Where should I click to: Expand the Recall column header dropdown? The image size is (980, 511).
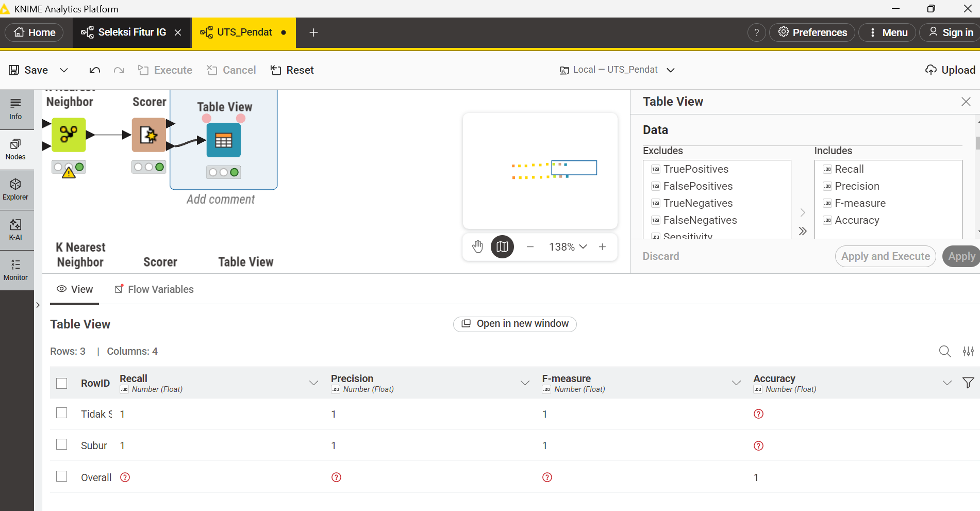pyautogui.click(x=313, y=383)
